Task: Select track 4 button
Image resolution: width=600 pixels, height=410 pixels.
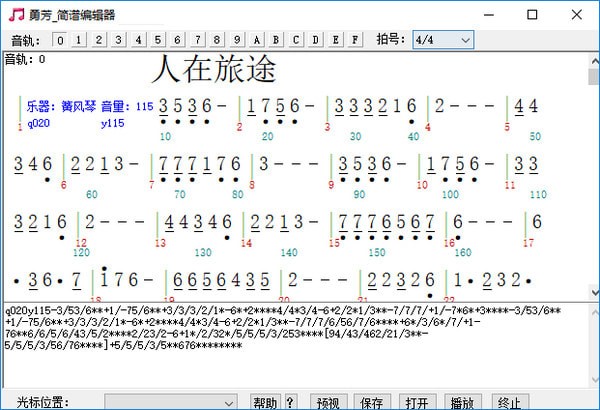Action: click(139, 40)
